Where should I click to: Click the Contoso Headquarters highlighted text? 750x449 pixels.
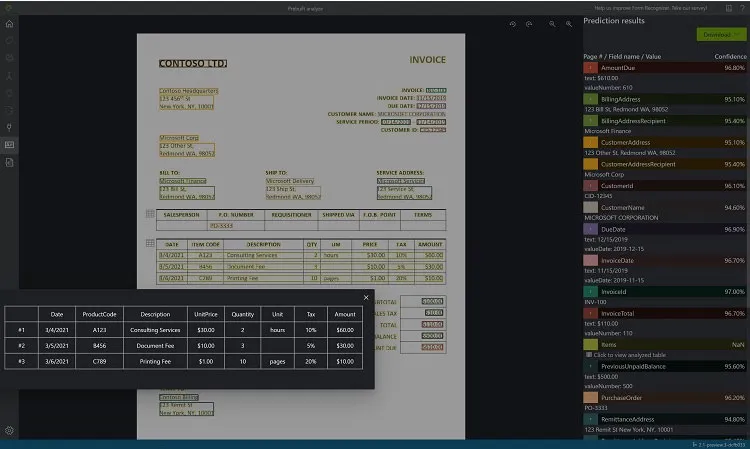(188, 90)
